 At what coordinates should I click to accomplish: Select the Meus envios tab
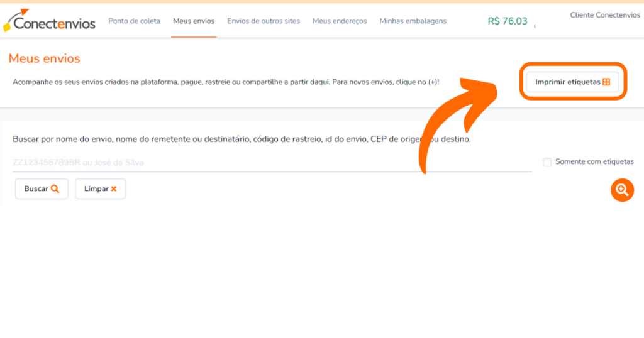(x=194, y=21)
